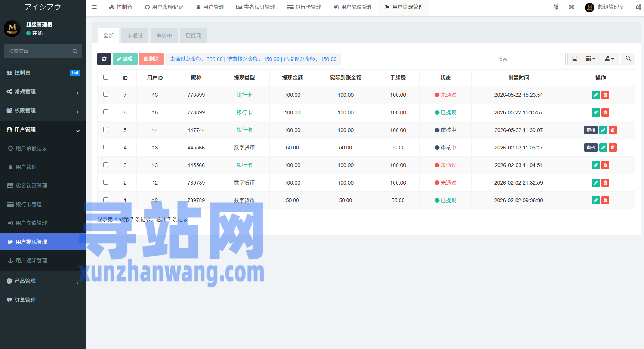This screenshot has height=349, width=644.
Task: Check the box for row ID 1
Action: point(105,200)
